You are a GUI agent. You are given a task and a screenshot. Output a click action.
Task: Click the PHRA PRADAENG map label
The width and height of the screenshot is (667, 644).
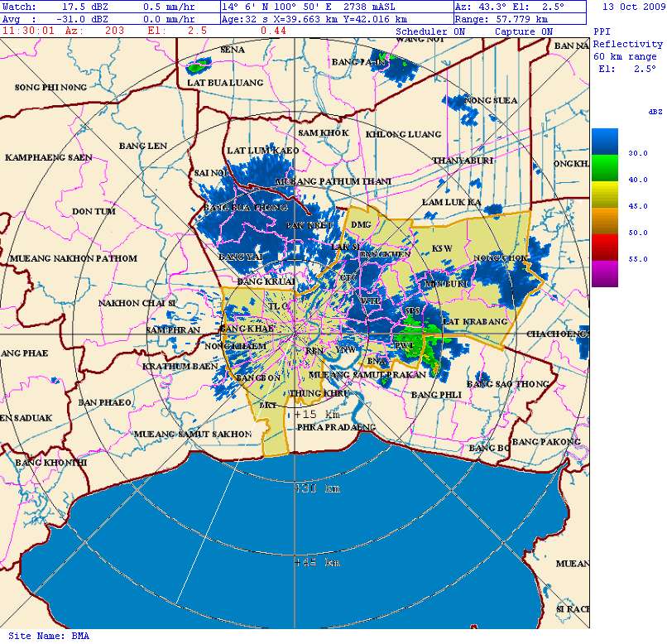pyautogui.click(x=336, y=427)
